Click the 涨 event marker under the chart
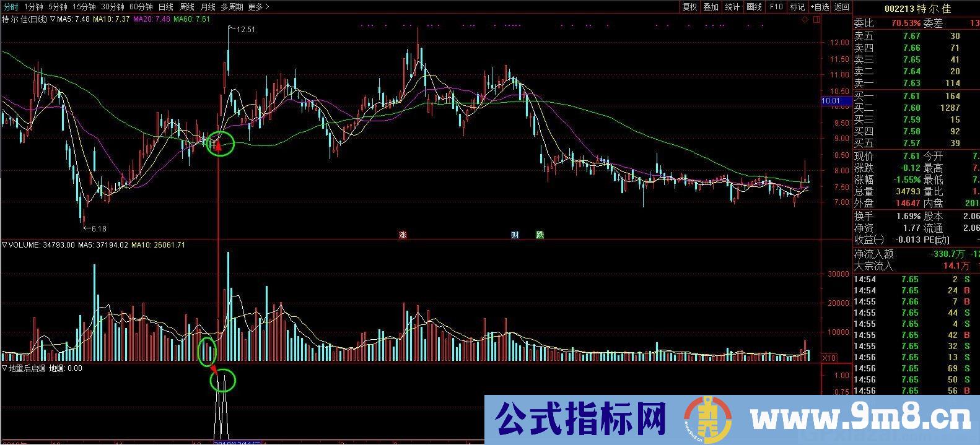This screenshot has width=980, height=445. [403, 235]
